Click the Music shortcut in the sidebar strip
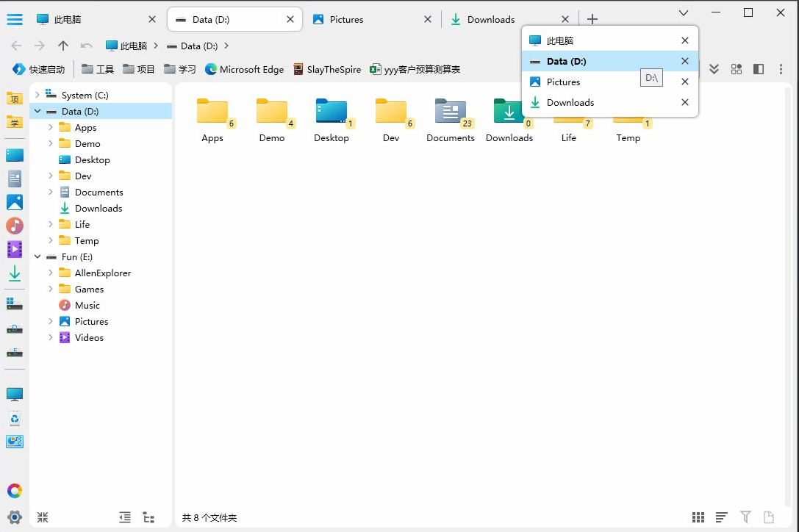This screenshot has width=799, height=532. (15, 226)
